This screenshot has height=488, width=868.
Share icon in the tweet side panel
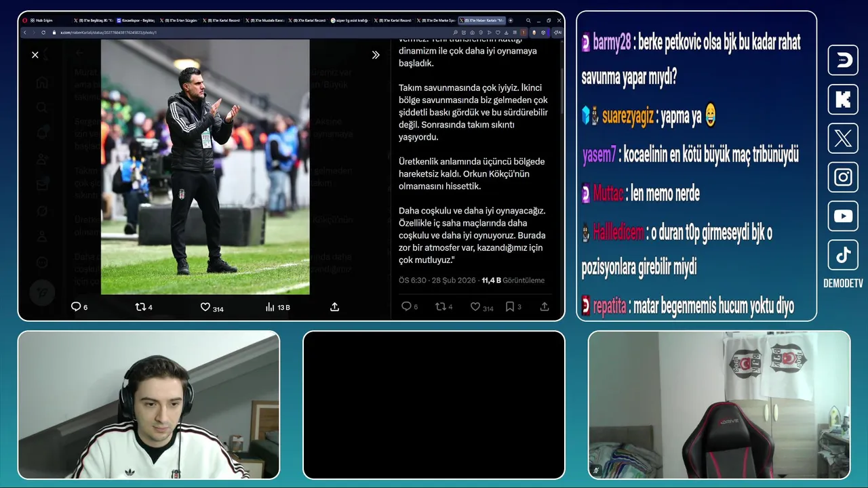(x=545, y=306)
